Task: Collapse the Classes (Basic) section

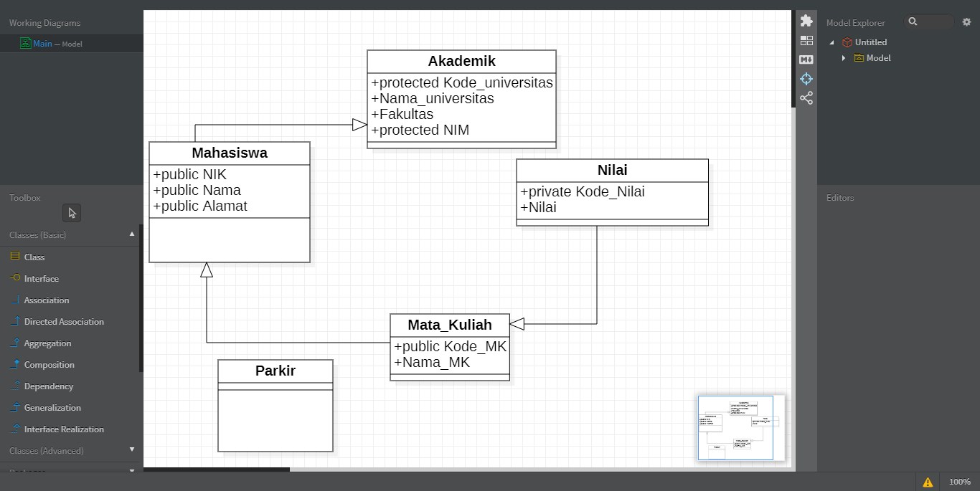Action: pos(131,233)
